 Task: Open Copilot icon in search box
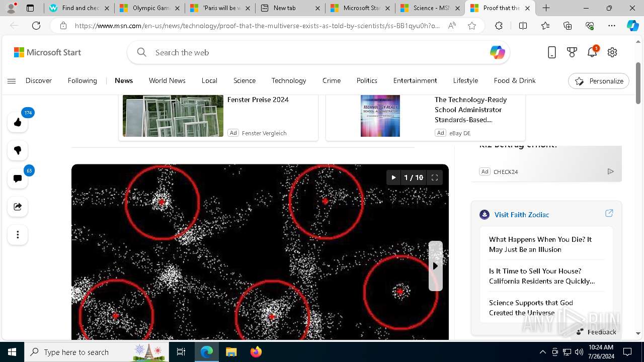point(497,52)
